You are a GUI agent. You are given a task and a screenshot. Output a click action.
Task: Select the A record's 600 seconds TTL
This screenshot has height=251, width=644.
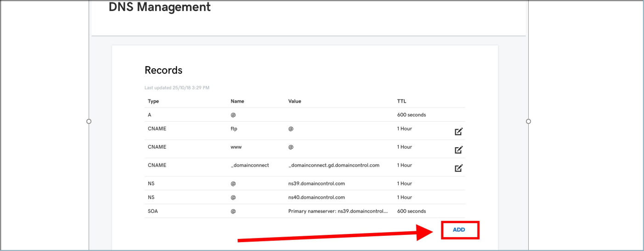point(412,115)
